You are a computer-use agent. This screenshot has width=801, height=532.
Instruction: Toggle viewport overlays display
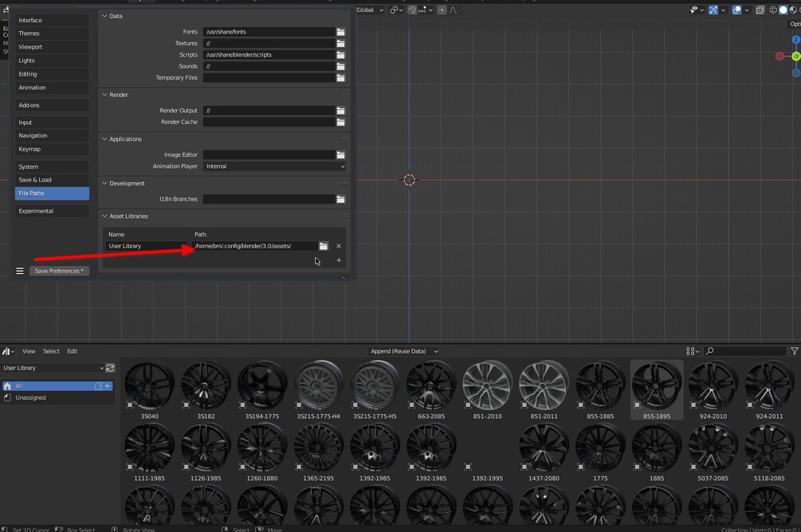[736, 10]
